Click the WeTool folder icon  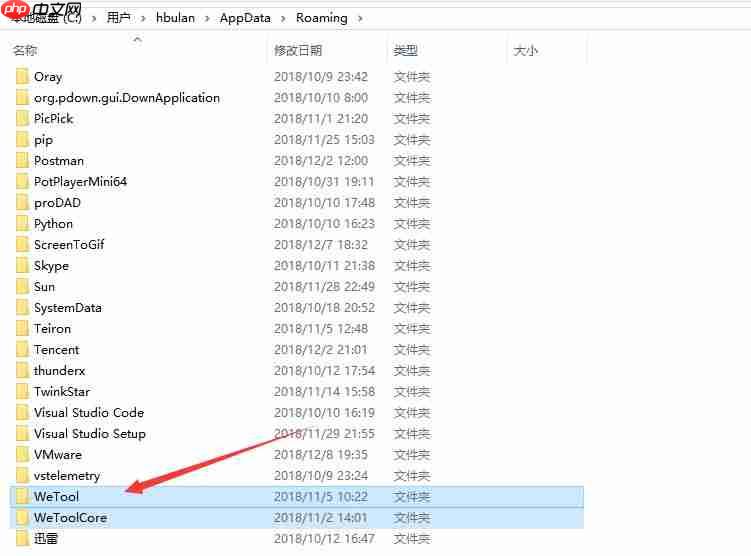click(x=22, y=497)
